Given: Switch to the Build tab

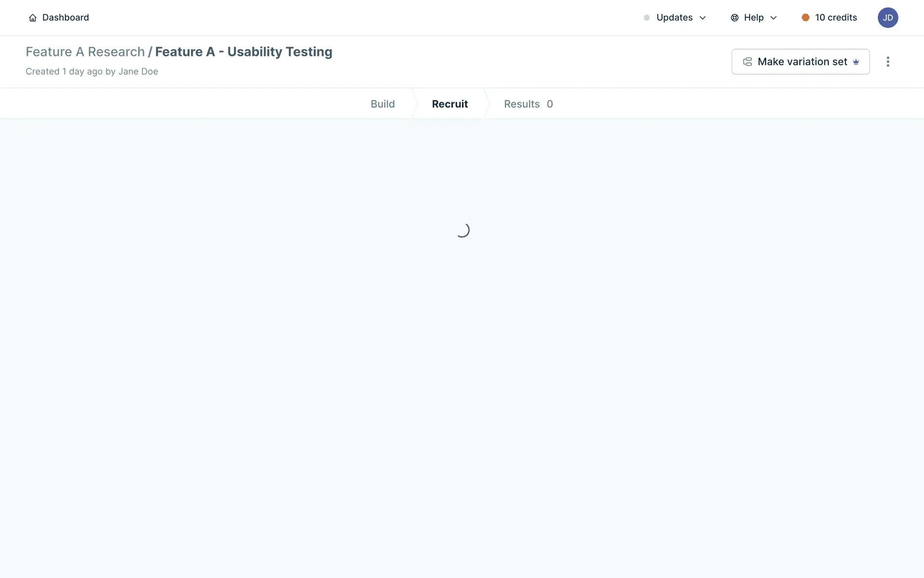Looking at the screenshot, I should [x=383, y=104].
